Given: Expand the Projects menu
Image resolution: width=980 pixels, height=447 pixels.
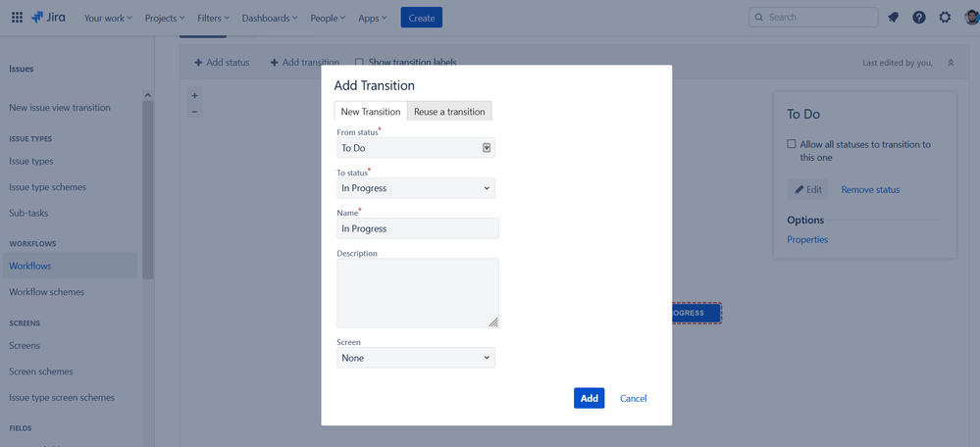Looking at the screenshot, I should tap(165, 18).
